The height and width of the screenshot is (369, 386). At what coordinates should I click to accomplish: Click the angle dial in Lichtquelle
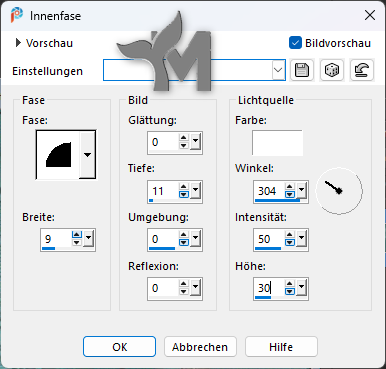click(339, 191)
